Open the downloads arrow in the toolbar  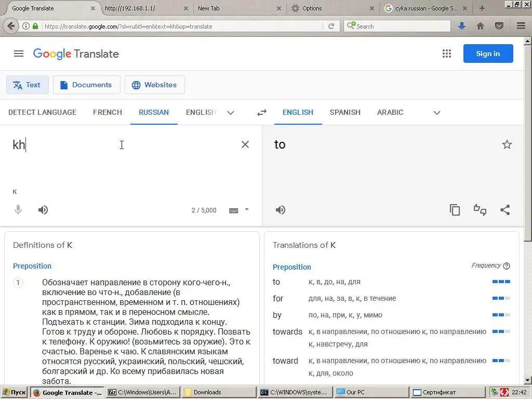pos(462,26)
